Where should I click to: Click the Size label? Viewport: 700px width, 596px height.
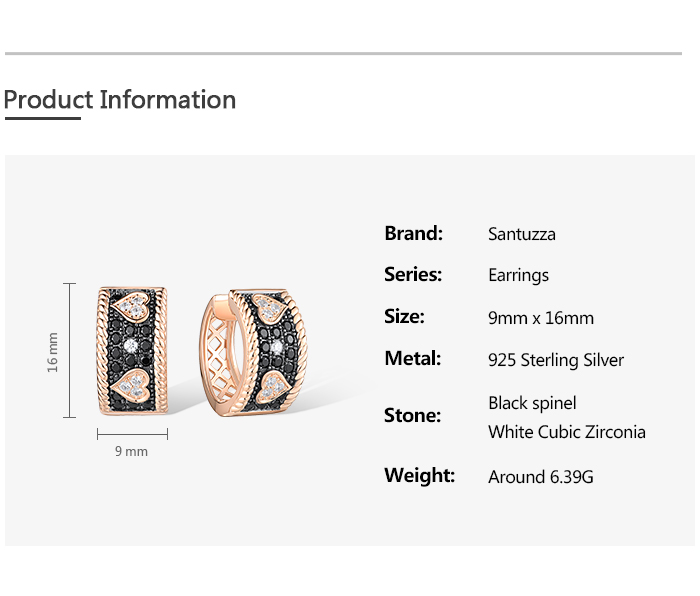[x=404, y=317]
